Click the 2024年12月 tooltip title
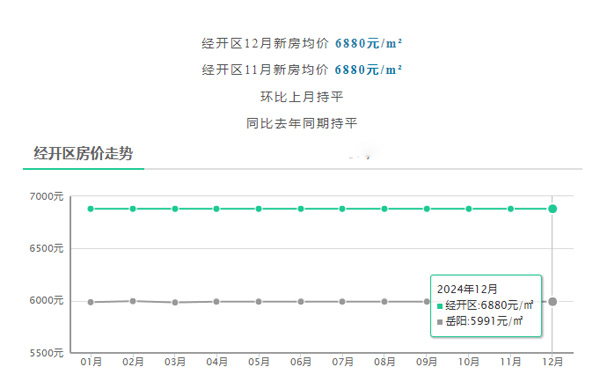Image resolution: width=600 pixels, height=389 pixels. (467, 289)
